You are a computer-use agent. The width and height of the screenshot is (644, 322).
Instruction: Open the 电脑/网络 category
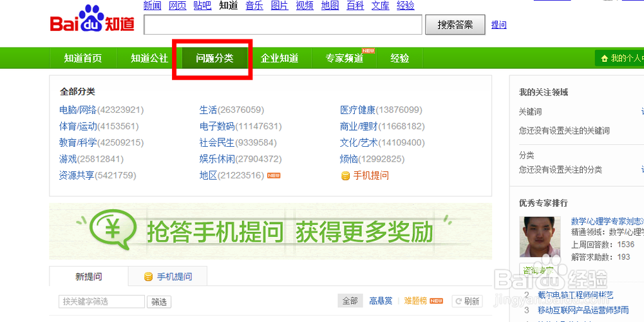(78, 110)
